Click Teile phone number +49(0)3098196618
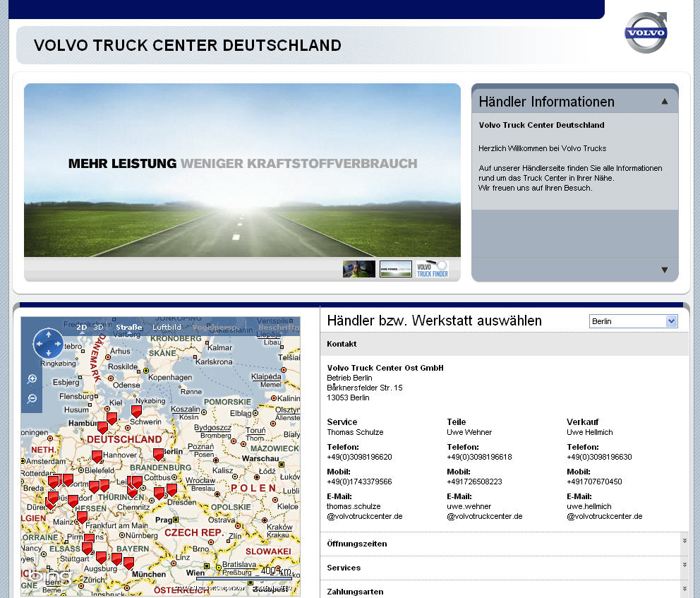 tap(479, 457)
